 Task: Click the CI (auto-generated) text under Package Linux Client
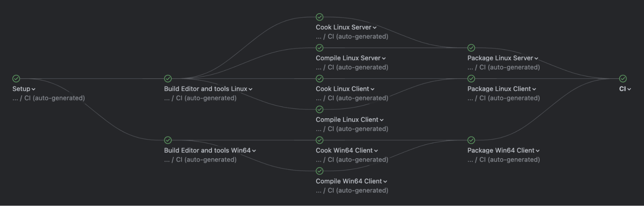pyautogui.click(x=510, y=98)
